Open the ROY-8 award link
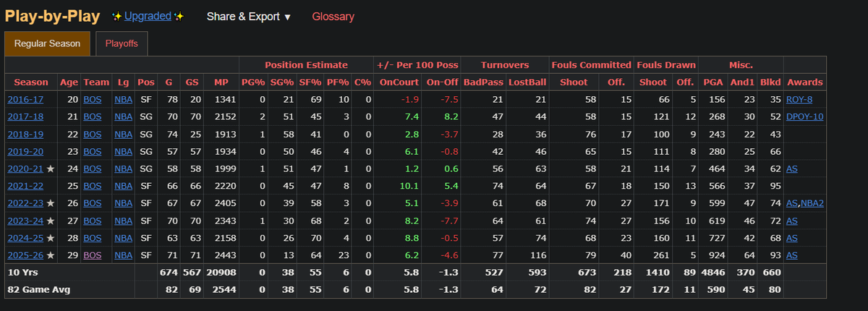 tap(800, 100)
